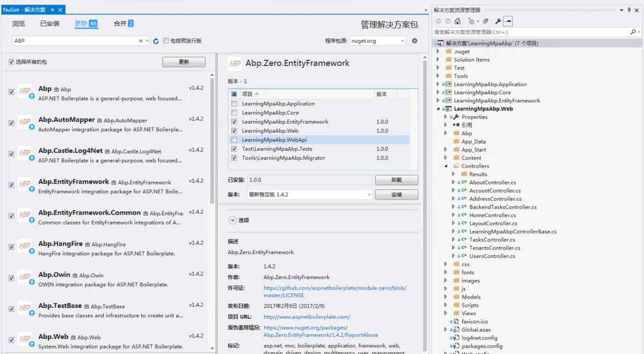Click Back arrow in Solution Explorer toolbar
This screenshot has height=354, width=644.
(438, 21)
